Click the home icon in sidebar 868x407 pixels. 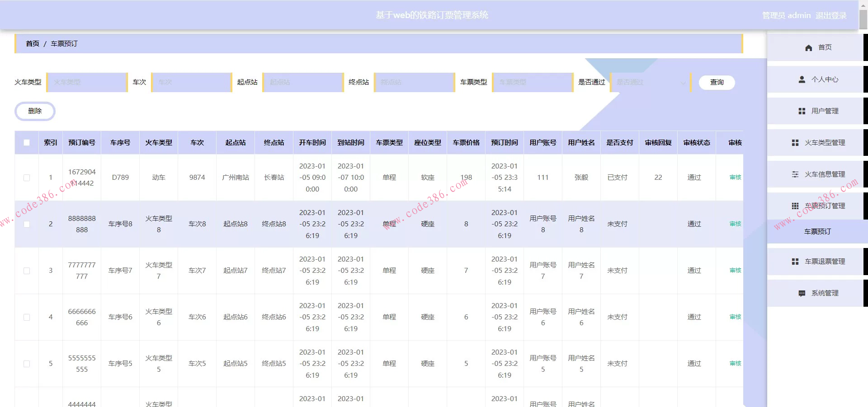(808, 47)
